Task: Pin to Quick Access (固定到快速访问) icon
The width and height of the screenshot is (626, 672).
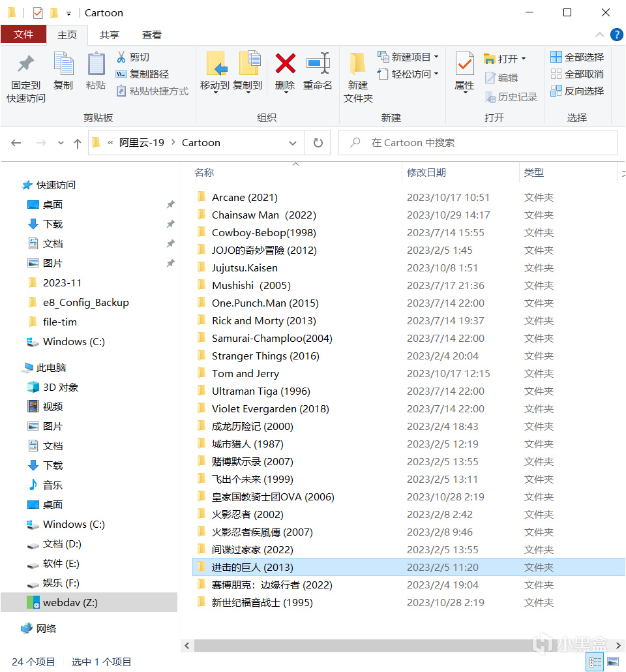Action: tap(25, 65)
